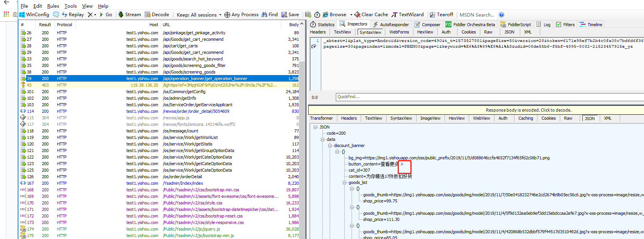Switch to the Composer tab
The width and height of the screenshot is (644, 239).
pyautogui.click(x=427, y=24)
